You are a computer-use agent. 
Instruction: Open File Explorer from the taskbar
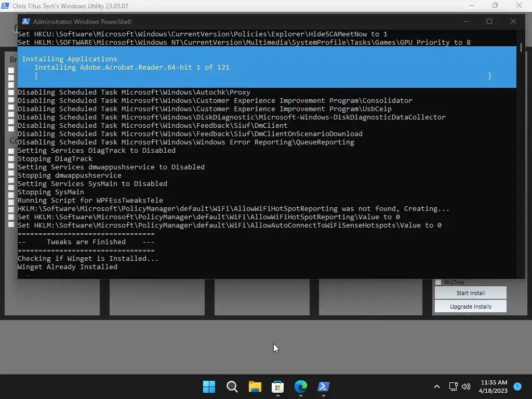(255, 387)
